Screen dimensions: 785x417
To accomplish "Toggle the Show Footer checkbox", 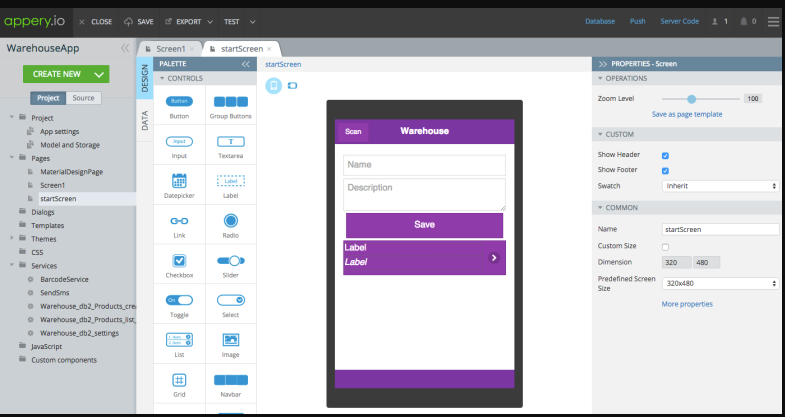I will coord(665,171).
